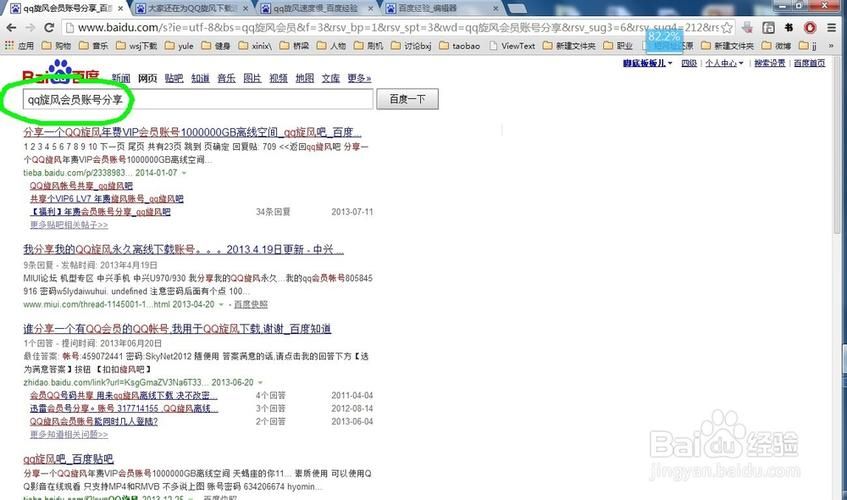Open the '个人中心' dropdown

coord(724,63)
